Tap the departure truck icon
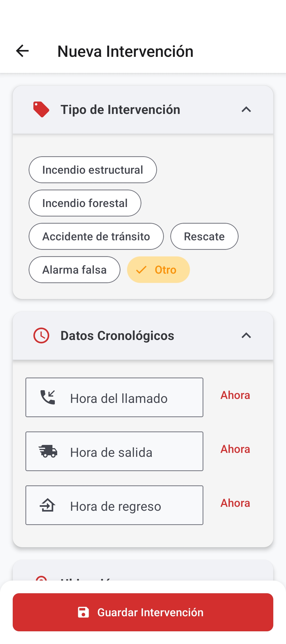Viewport: 286px width, 644px height. coord(48,451)
